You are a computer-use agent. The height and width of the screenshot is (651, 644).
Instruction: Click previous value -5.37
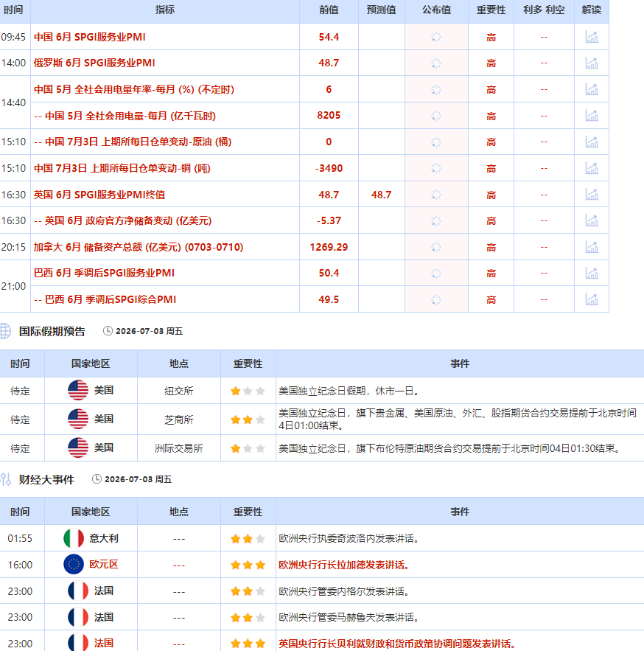coord(329,220)
